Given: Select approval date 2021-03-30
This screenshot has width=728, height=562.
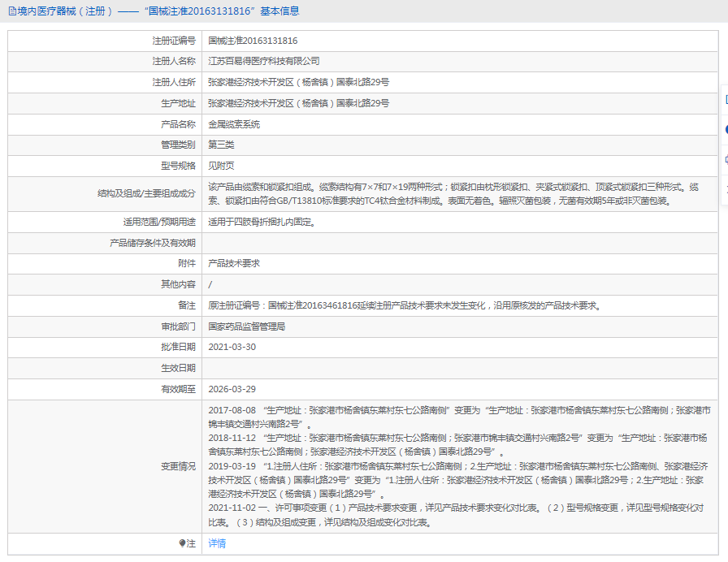Looking at the screenshot, I should (x=232, y=347).
